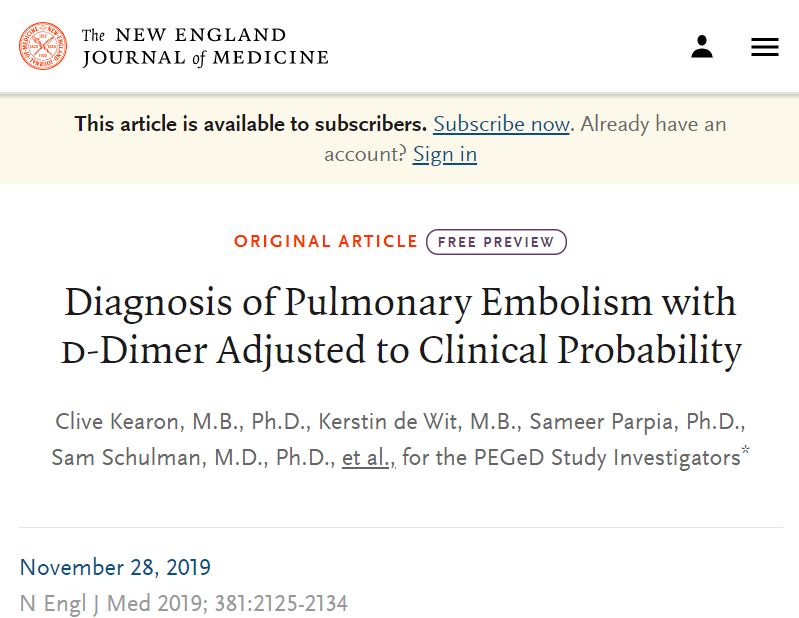Viewport: 799px width, 618px height.
Task: Click the Free Preview badge
Action: pos(496,242)
